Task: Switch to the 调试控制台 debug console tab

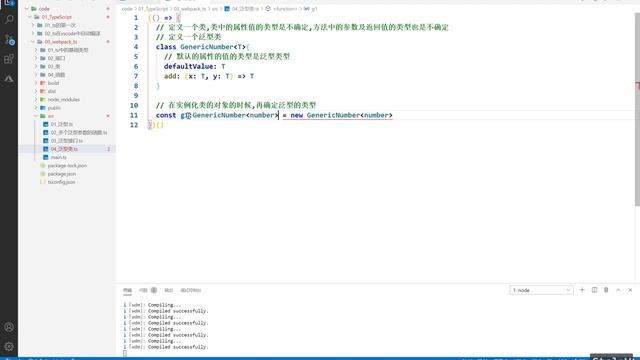Action: 191,290
